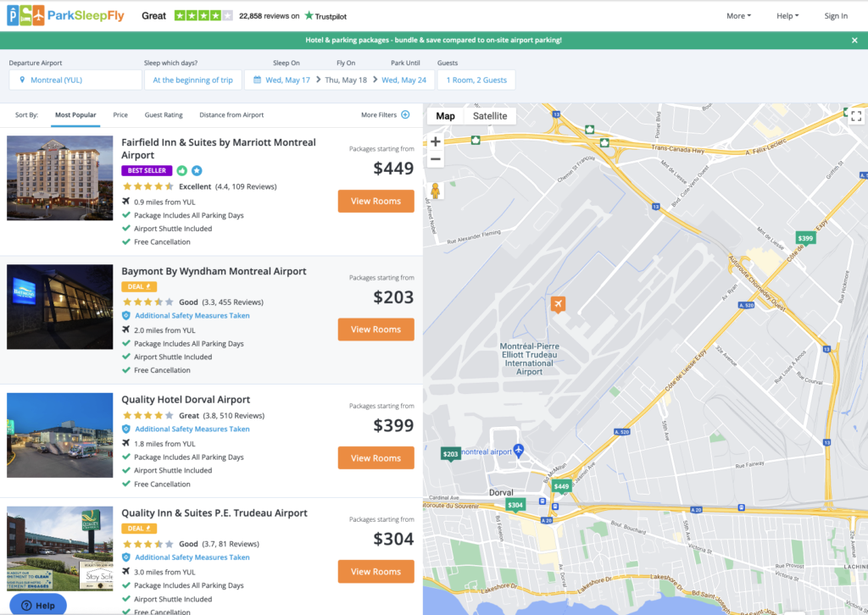
Task: Select the Map view type
Action: pos(445,116)
